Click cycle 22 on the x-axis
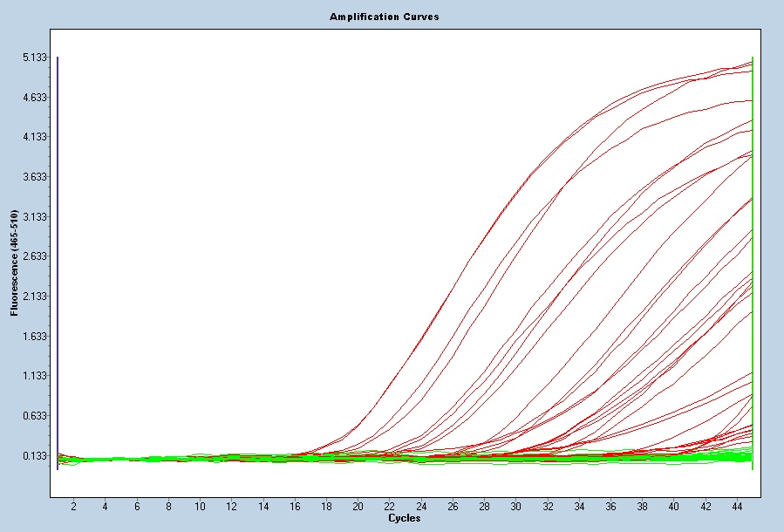784x532 pixels. [x=389, y=506]
